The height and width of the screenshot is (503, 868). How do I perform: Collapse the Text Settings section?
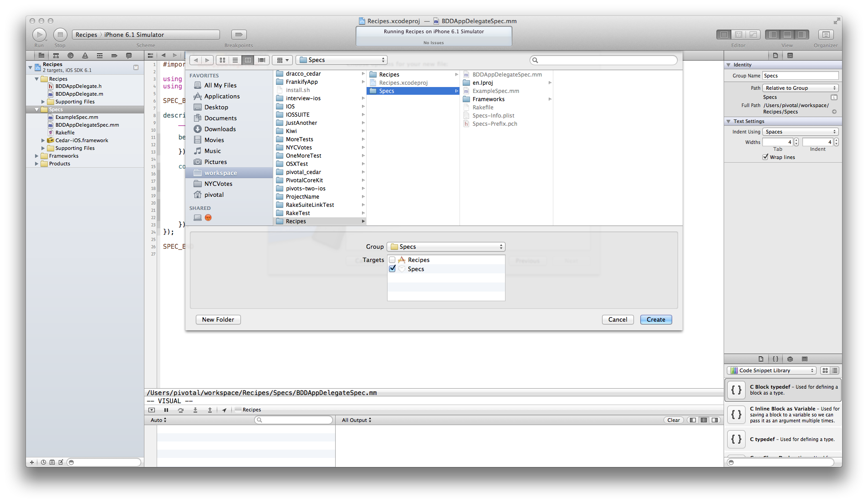(x=729, y=122)
